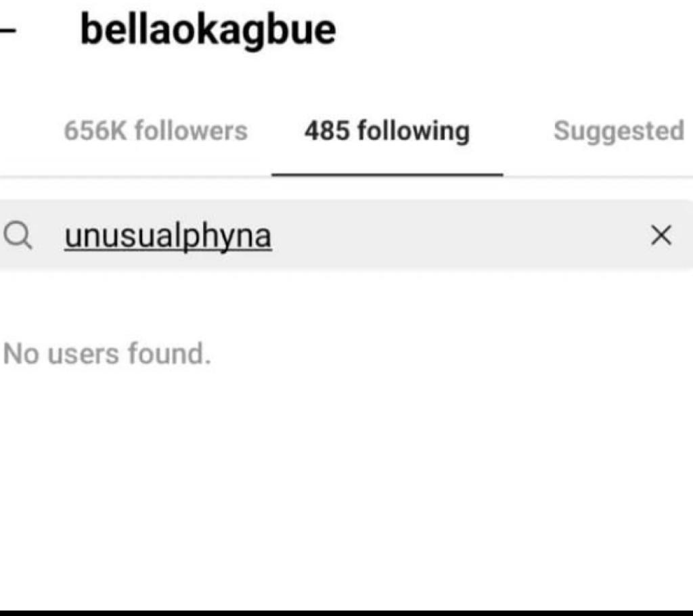693x616 pixels.
Task: Click the gray search bar background
Action: 460,235
